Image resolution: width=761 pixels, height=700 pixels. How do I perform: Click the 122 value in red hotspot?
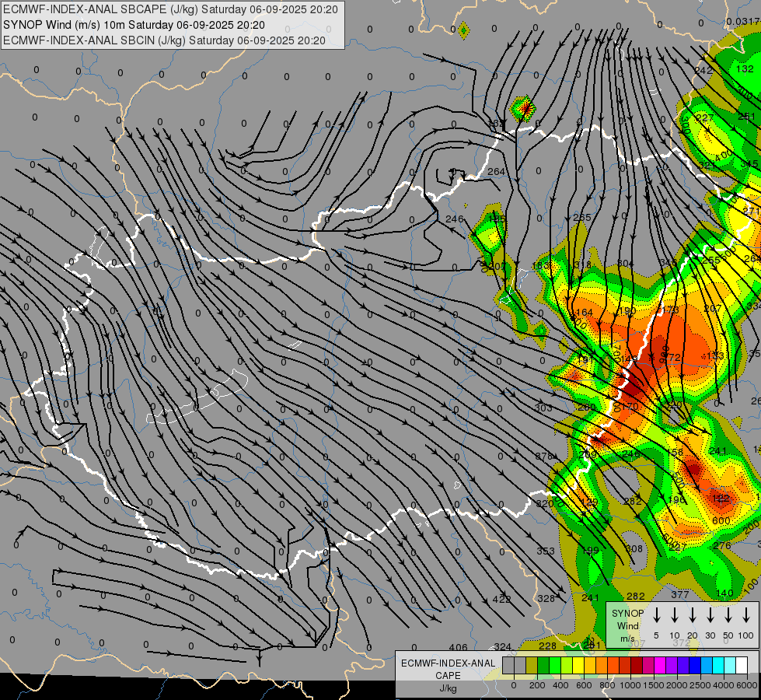(721, 498)
